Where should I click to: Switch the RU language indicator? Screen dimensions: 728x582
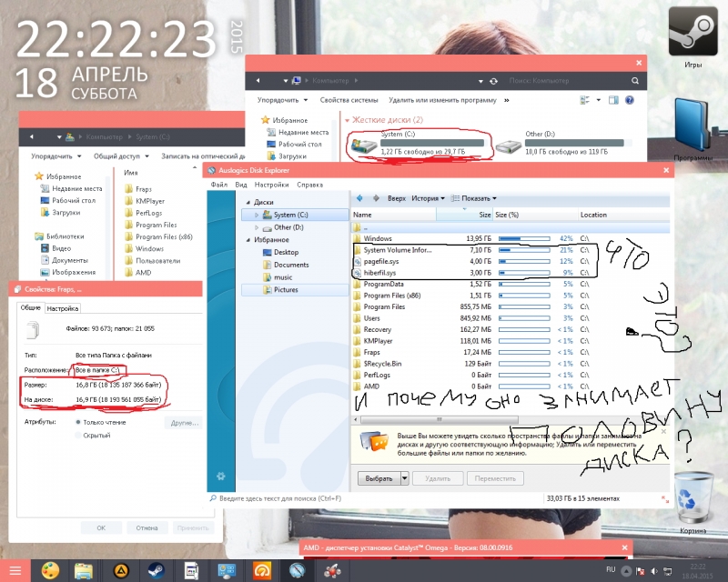[x=611, y=569]
